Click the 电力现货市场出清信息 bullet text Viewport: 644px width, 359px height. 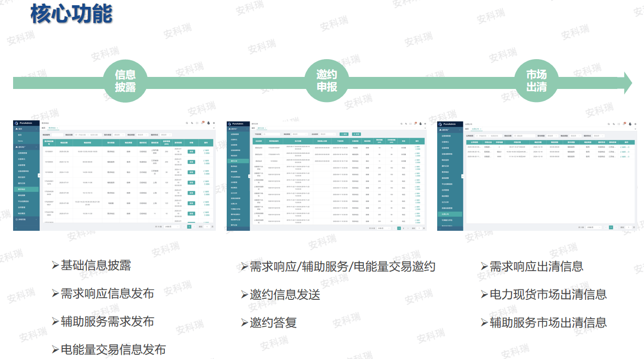(x=548, y=295)
